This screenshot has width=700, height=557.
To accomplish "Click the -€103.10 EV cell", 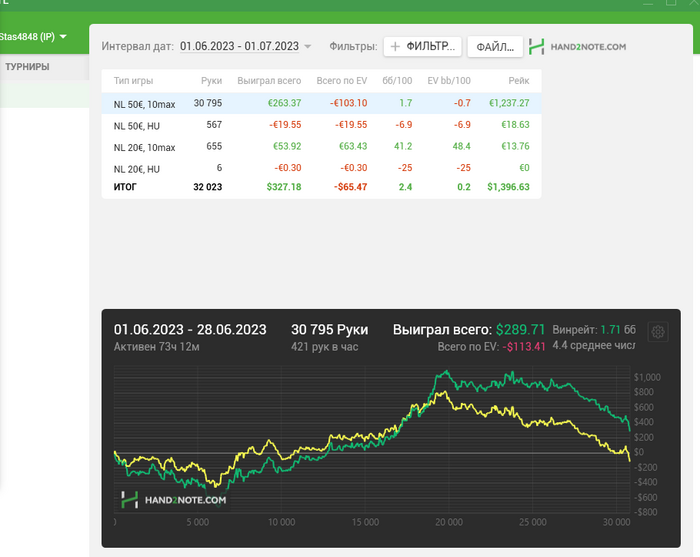I will point(348,103).
